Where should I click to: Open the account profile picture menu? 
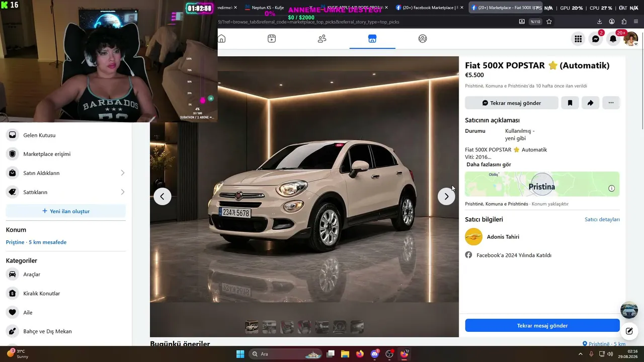pos(631,39)
